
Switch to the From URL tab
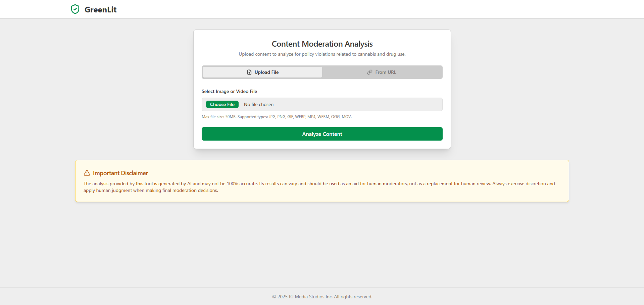[382, 72]
